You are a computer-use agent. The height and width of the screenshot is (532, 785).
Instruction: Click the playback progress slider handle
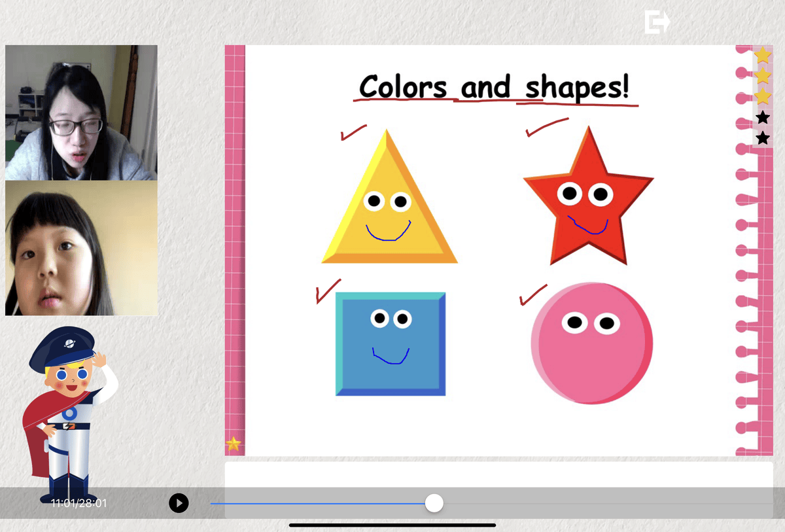434,503
